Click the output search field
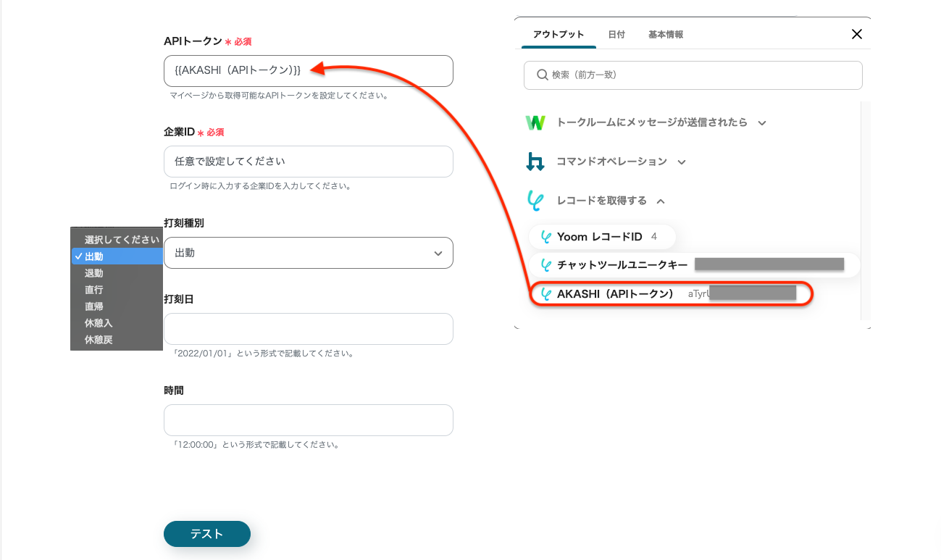Image resolution: width=941 pixels, height=560 pixels. click(x=693, y=75)
